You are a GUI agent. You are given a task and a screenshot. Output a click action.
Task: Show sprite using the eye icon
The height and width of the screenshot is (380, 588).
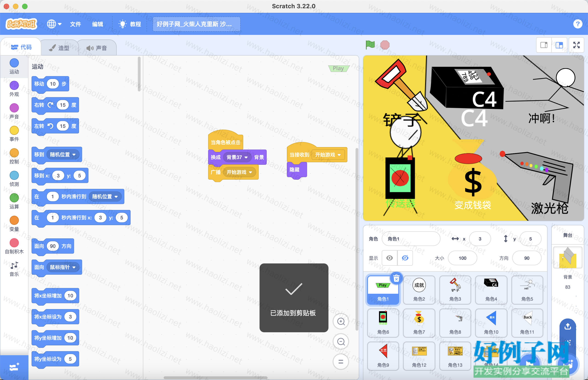390,258
